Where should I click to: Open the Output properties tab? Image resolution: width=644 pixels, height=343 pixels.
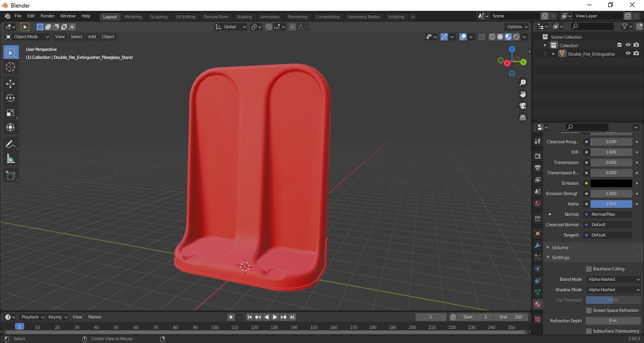point(537,168)
